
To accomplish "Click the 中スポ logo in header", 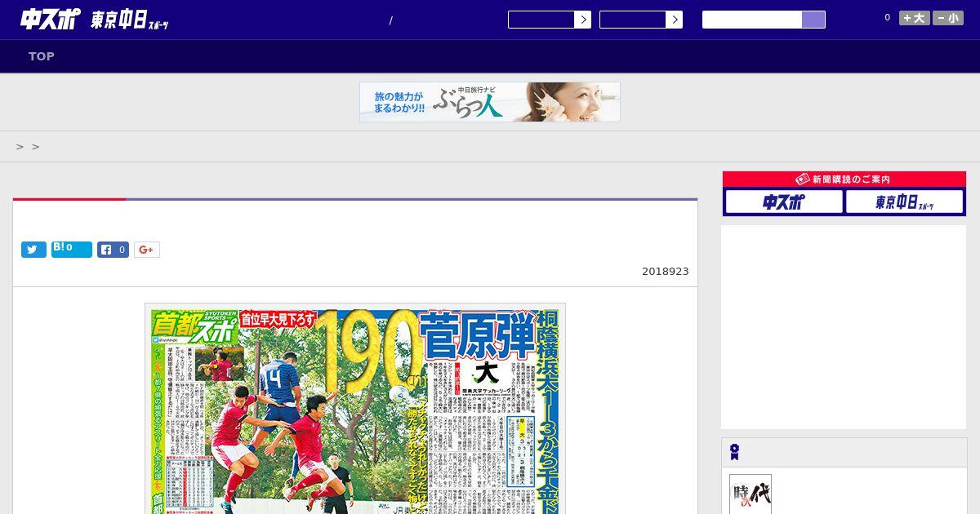I will (51, 19).
